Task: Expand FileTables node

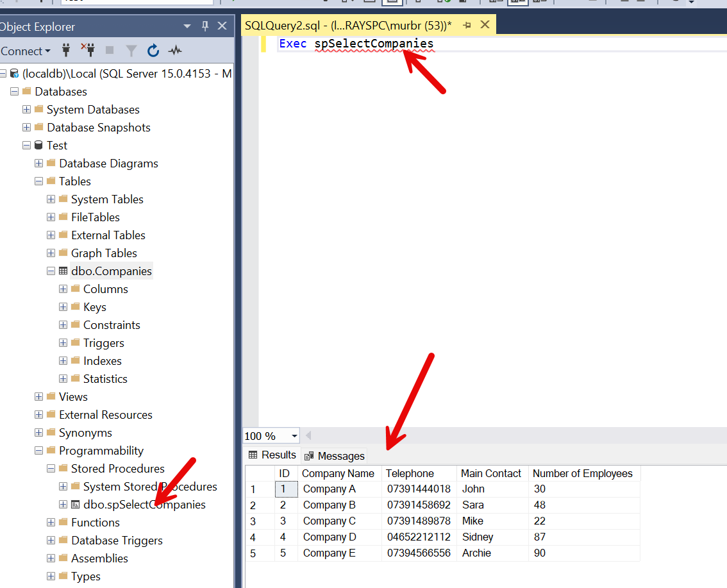Action: (51, 217)
